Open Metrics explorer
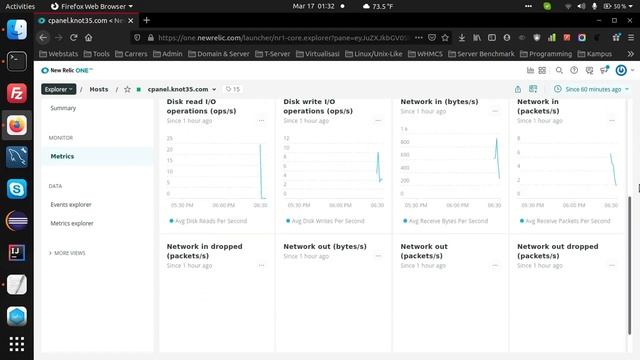This screenshot has width=640, height=360. 72,223
